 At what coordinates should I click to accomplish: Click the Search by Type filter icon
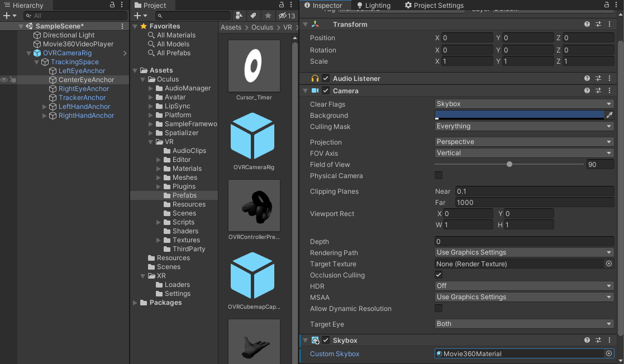click(239, 16)
